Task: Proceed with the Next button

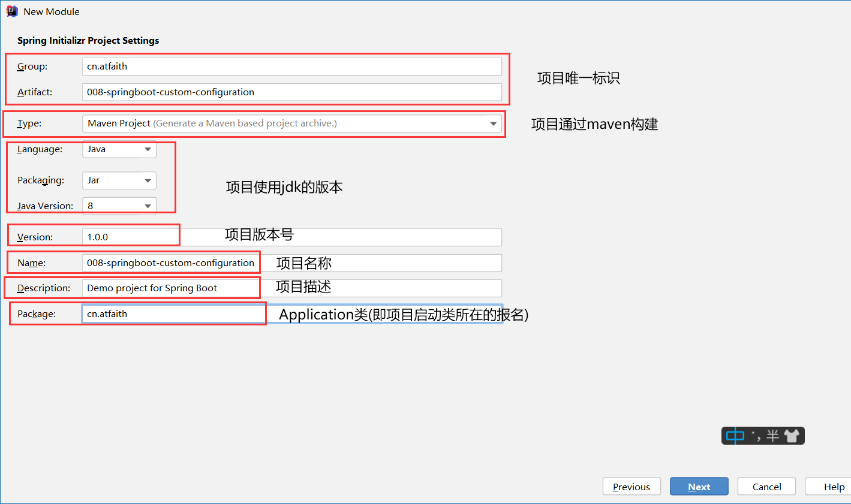Action: (x=699, y=487)
